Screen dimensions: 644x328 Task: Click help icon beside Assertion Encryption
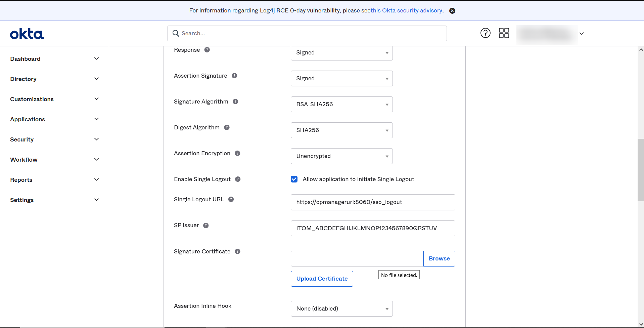coord(237,154)
